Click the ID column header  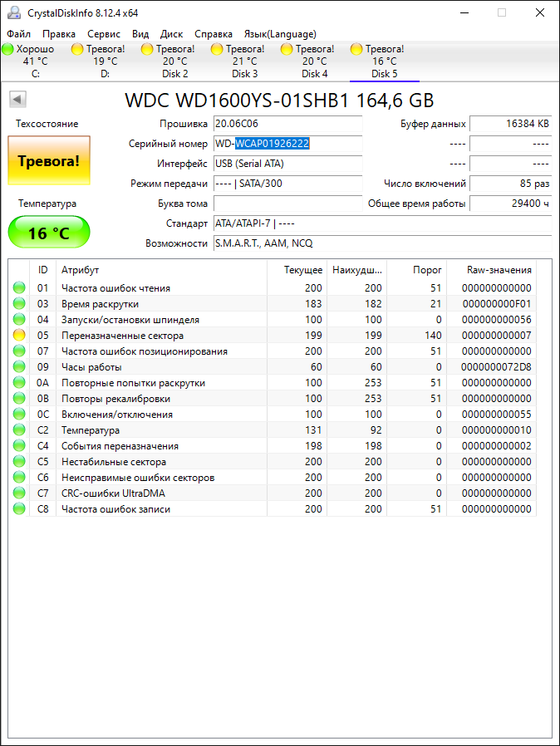pyautogui.click(x=43, y=270)
